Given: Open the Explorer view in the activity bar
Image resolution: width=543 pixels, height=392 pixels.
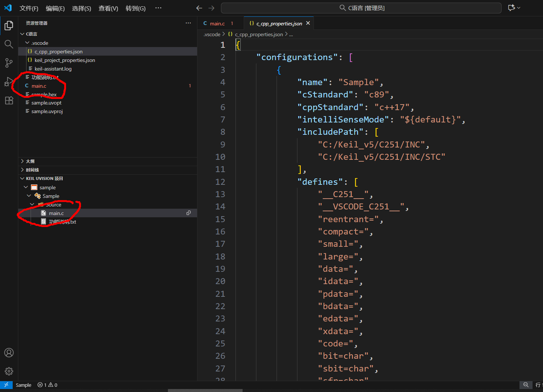Looking at the screenshot, I should [x=9, y=25].
